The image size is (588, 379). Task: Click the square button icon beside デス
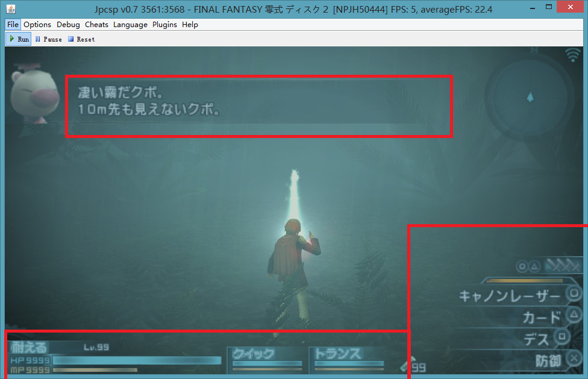(x=562, y=336)
